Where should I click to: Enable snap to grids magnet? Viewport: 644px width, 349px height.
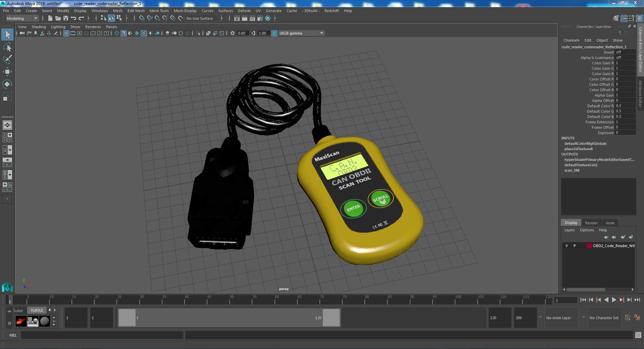click(x=142, y=18)
